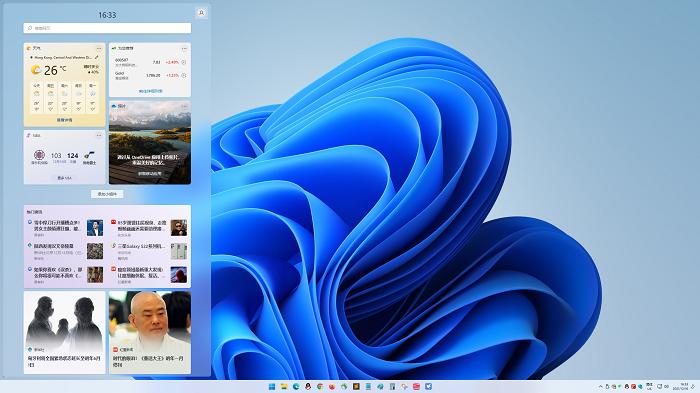The width and height of the screenshot is (700, 393).
Task: Open the stocks watchlist widget options menu
Action: 184,48
